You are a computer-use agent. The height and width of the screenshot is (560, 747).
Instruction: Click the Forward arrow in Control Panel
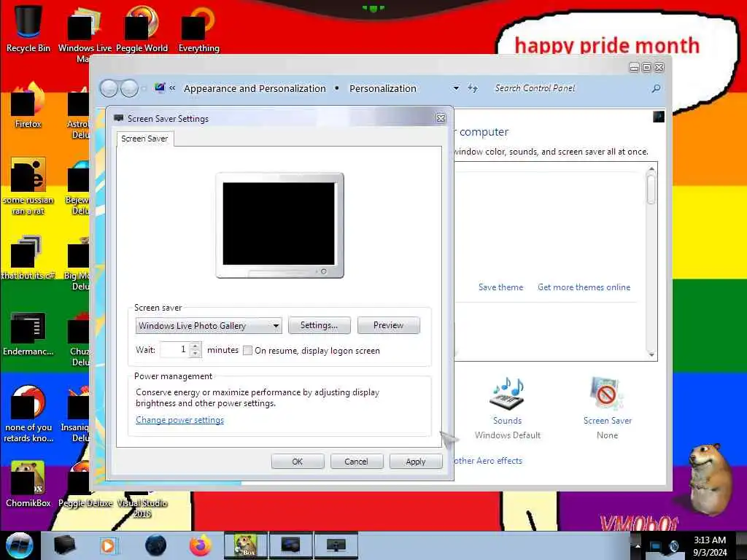129,88
